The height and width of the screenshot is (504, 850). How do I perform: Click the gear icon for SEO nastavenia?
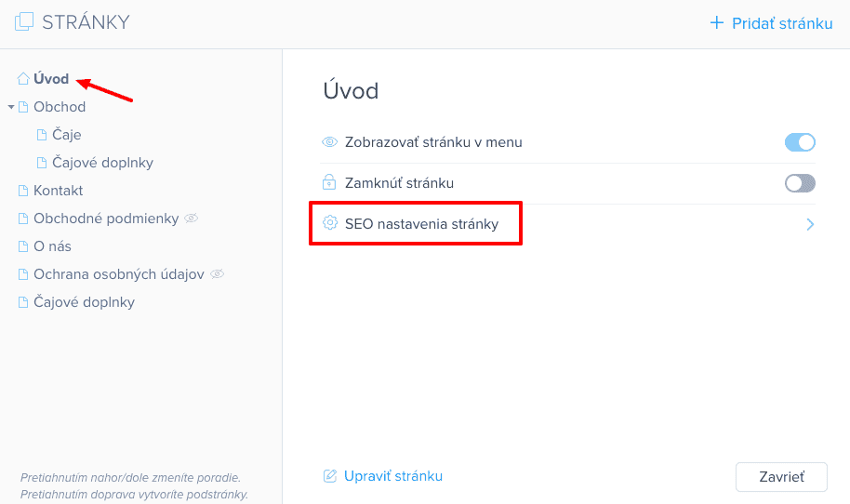coord(329,224)
